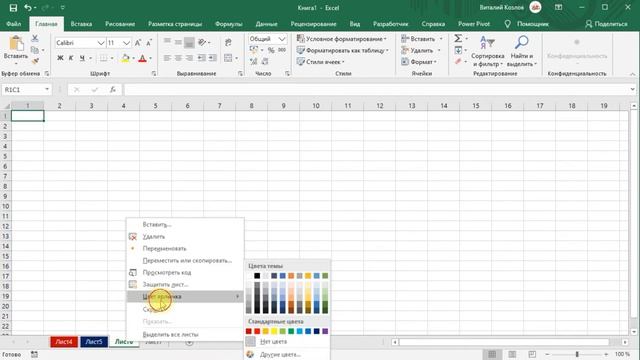Open Sort and Filter (Сортировка и фильтр)
Viewport: 640px width, 360px height.
tap(488, 51)
